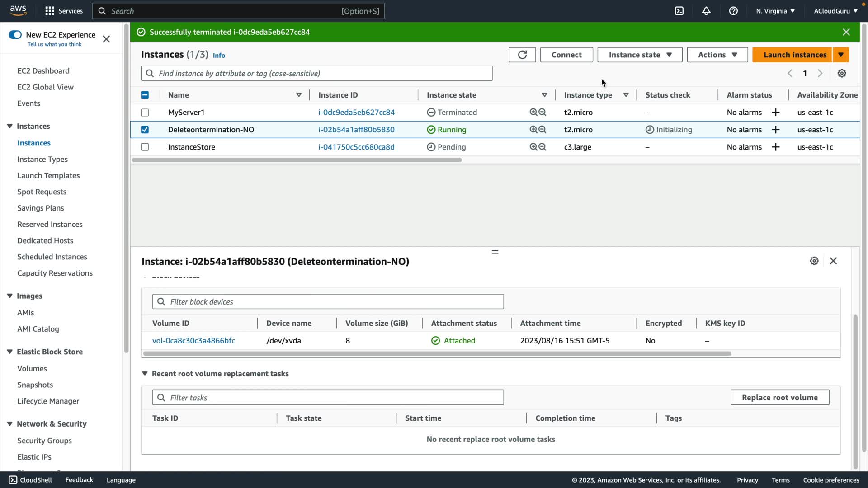Toggle the New EC2 Experience switch
This screenshot has height=488, width=868.
(x=15, y=35)
